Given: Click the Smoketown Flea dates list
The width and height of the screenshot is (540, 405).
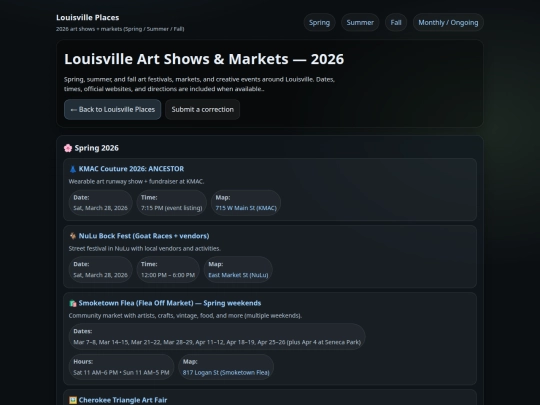Looking at the screenshot, I should click(217, 342).
